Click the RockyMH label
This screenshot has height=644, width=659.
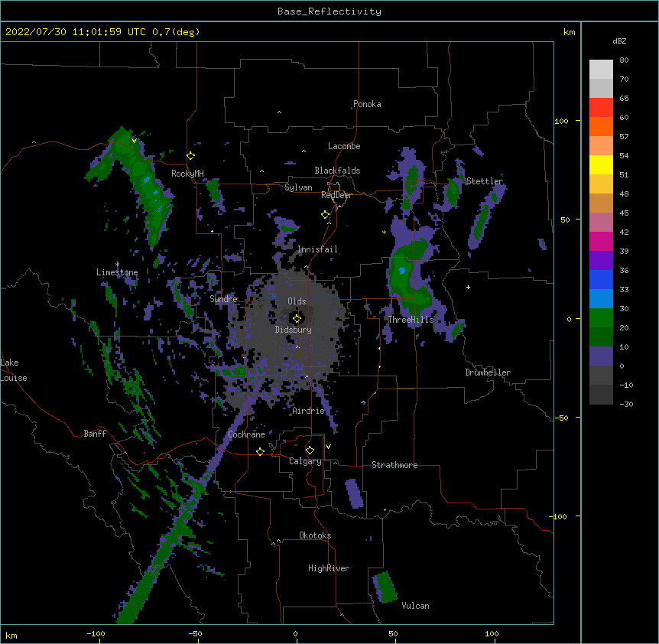(x=187, y=174)
